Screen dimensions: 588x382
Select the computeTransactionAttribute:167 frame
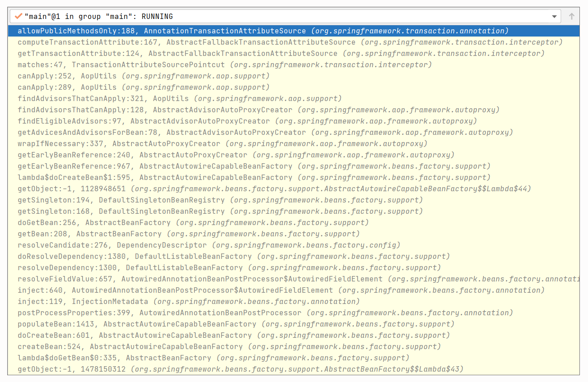[x=289, y=42]
